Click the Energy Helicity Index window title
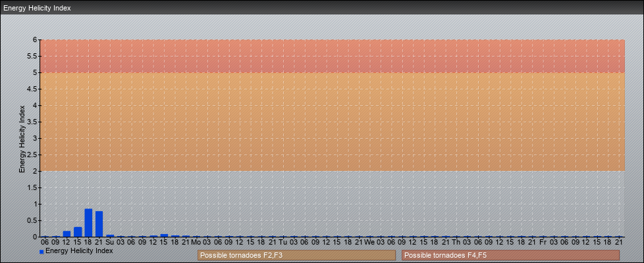 [37, 8]
